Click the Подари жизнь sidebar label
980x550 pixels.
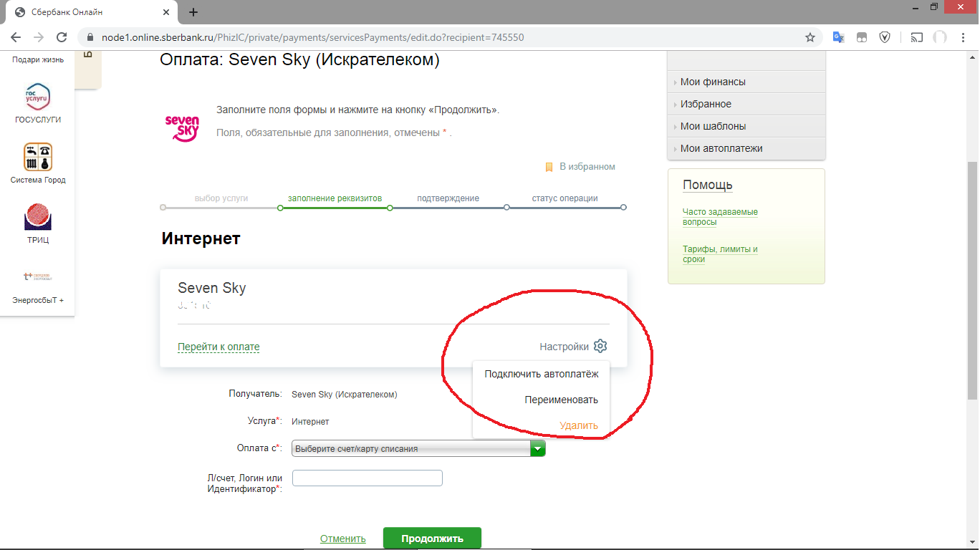[x=38, y=60]
